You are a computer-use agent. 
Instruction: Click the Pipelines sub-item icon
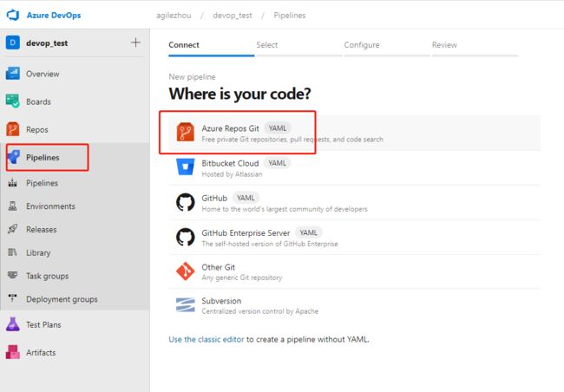[x=13, y=183]
